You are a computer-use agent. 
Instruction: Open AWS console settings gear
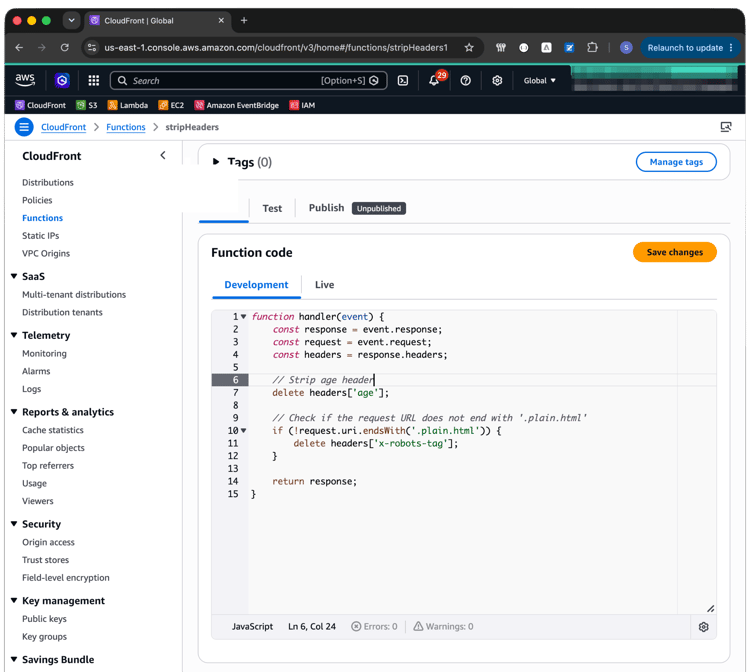click(x=497, y=80)
